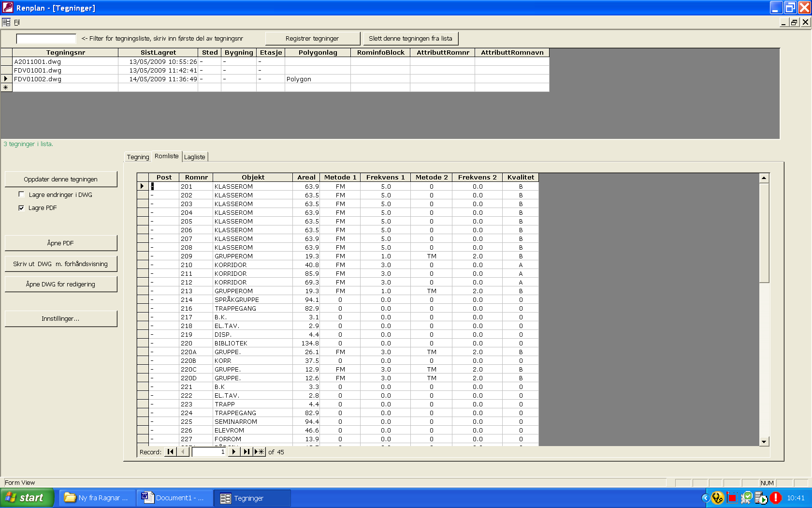Go to next record in navigator
The height and width of the screenshot is (508, 812).
pos(234,452)
